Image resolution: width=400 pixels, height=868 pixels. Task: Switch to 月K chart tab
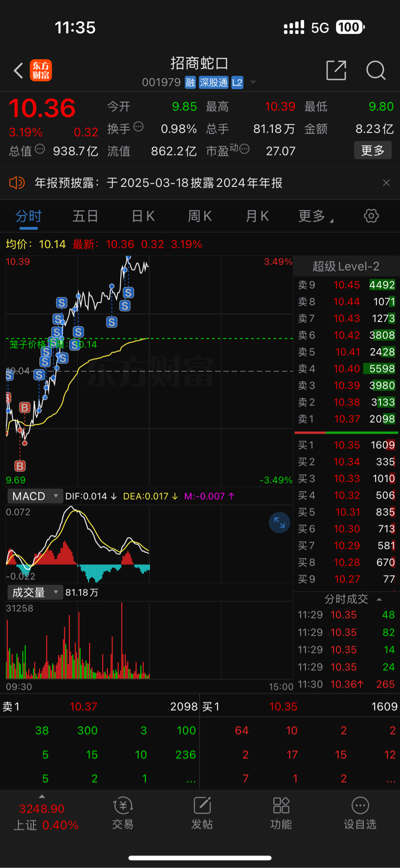(257, 216)
